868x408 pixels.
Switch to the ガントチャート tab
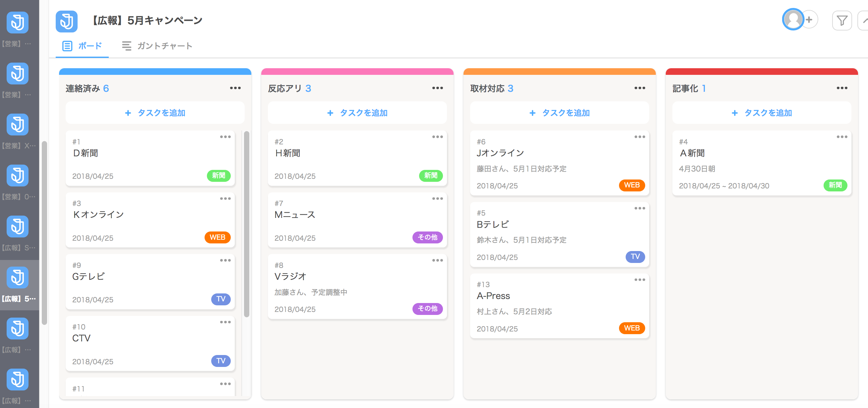[157, 46]
